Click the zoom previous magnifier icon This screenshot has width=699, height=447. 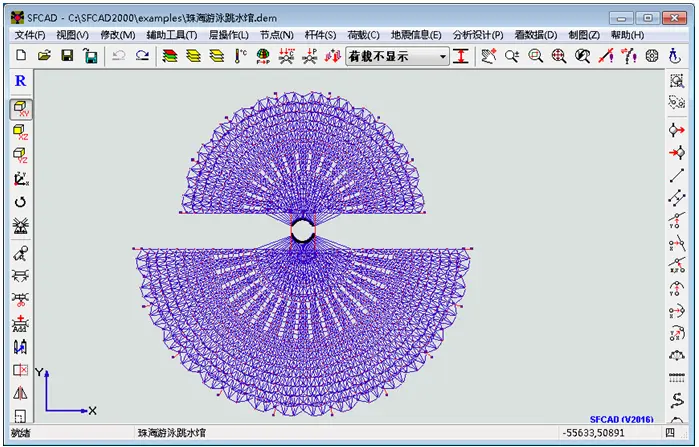(x=582, y=56)
